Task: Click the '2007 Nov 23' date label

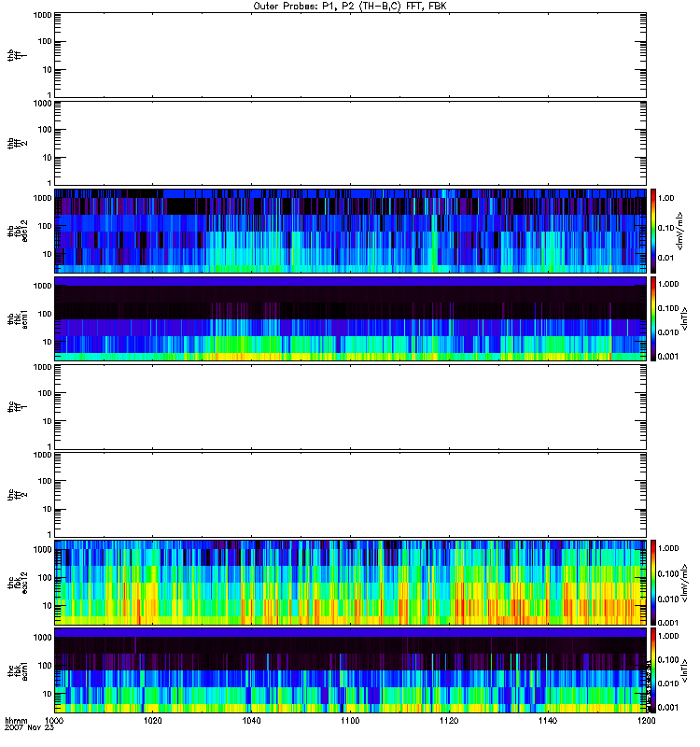Action: (x=25, y=730)
